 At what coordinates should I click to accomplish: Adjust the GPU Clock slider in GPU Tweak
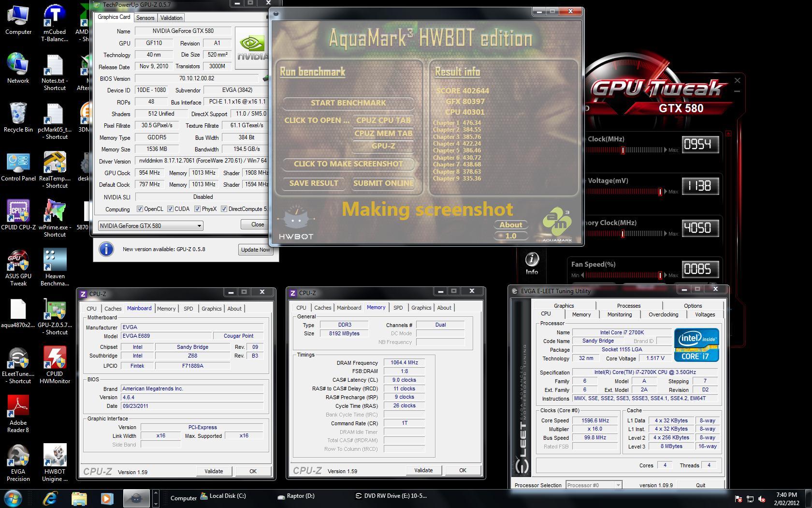623,150
